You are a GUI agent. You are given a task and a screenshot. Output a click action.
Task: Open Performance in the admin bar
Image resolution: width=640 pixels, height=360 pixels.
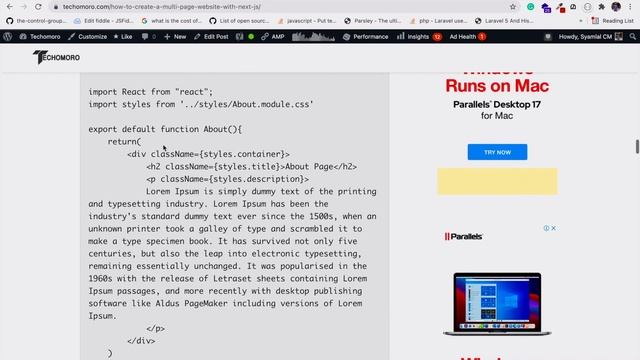(x=365, y=36)
